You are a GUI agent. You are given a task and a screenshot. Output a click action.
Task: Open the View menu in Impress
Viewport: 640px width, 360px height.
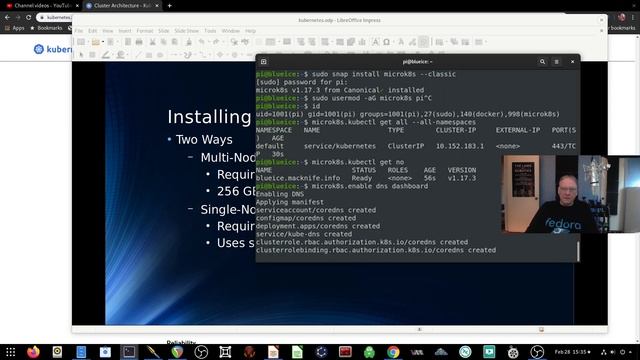pos(108,31)
